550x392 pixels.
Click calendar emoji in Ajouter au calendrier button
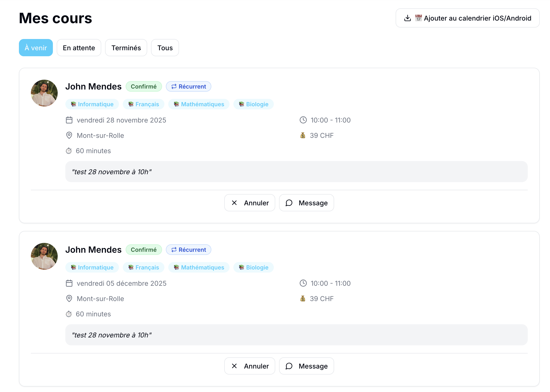pyautogui.click(x=418, y=18)
